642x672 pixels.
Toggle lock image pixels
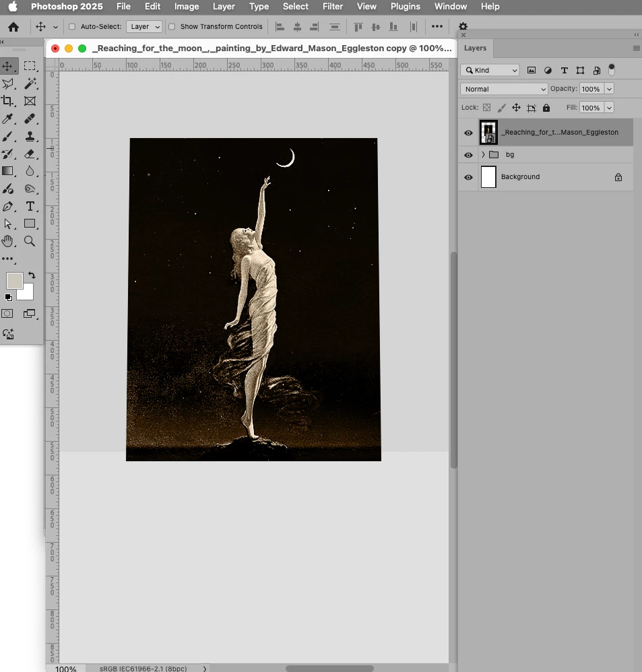point(501,108)
